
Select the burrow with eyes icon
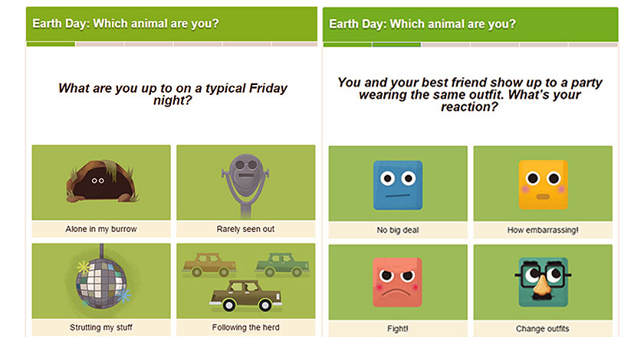pyautogui.click(x=101, y=182)
